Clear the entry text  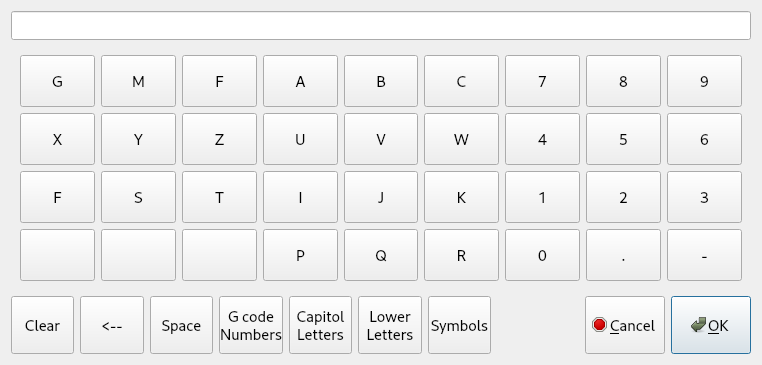42,325
